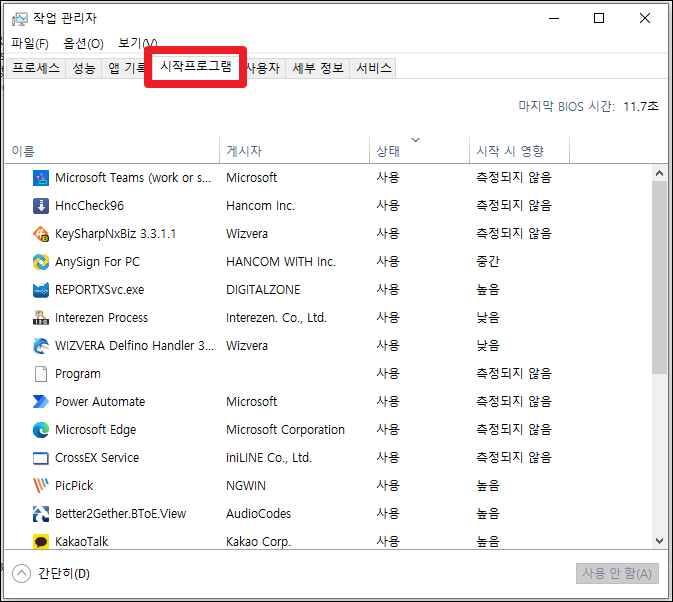The image size is (673, 602).
Task: Switch to the 세부 정보 tab
Action: point(318,68)
